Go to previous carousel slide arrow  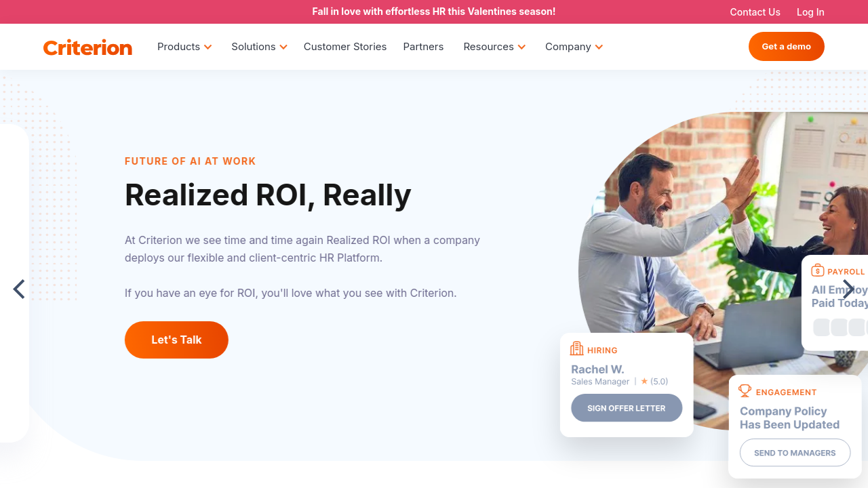[x=19, y=289]
